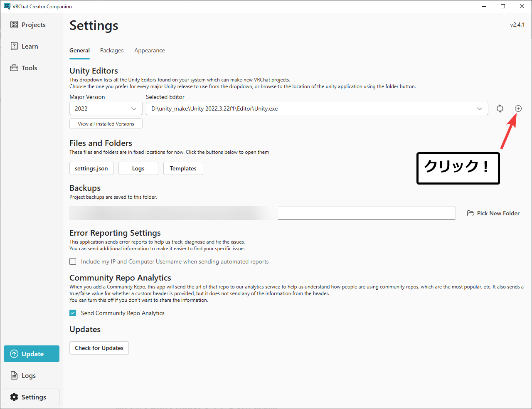The height and width of the screenshot is (409, 532).
Task: Switch to the Packages tab
Action: tap(112, 51)
